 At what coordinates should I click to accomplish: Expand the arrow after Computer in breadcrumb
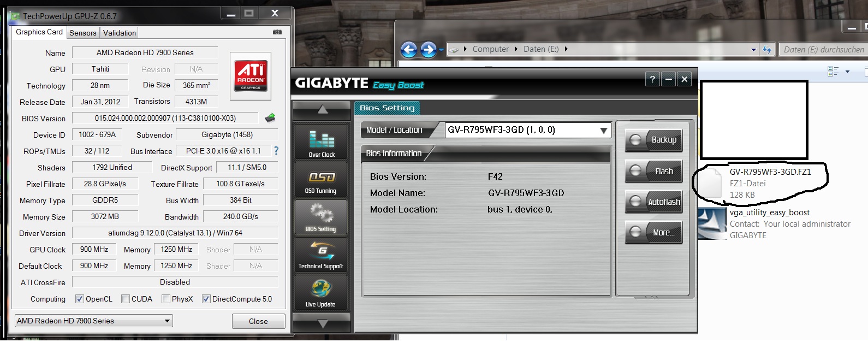(516, 49)
